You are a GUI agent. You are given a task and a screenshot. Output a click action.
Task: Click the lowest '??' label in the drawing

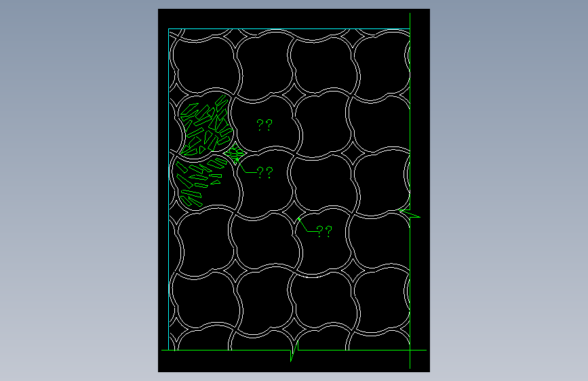(x=324, y=231)
